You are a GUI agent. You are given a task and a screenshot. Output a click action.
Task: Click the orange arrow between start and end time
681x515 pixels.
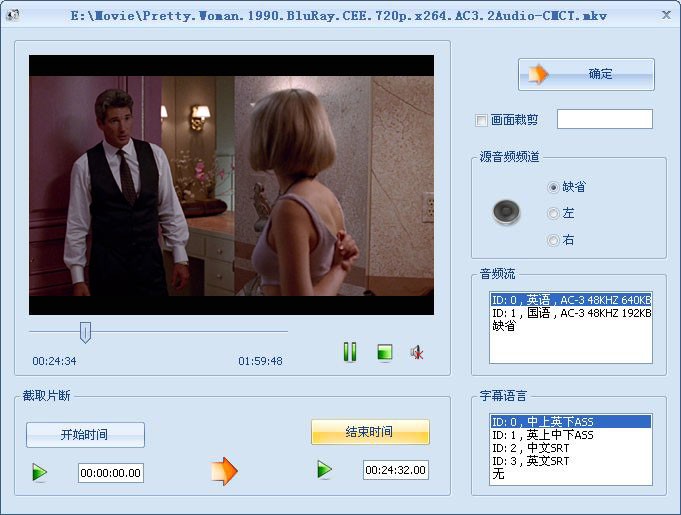224,471
